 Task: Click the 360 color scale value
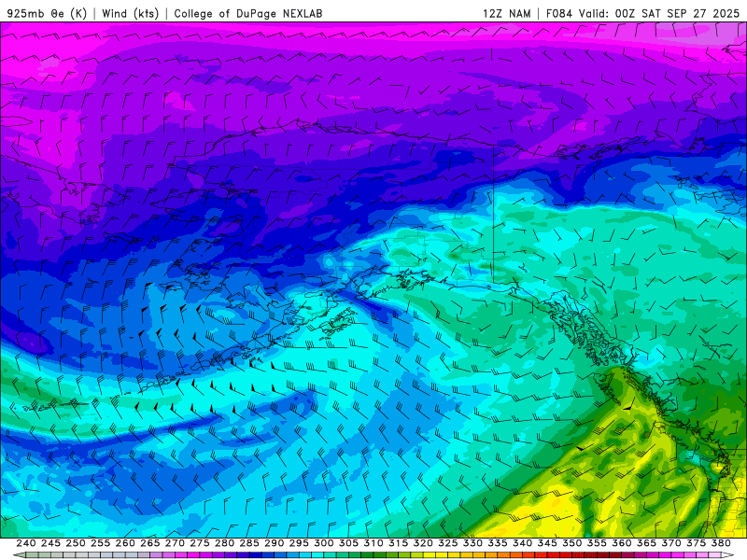[x=622, y=543]
